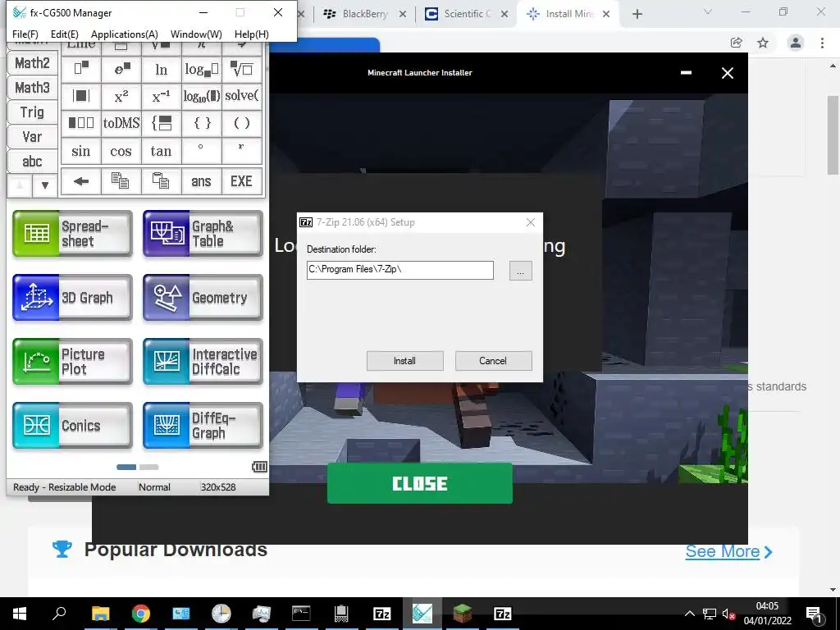The image size is (840, 630).
Task: Insert log base 10 function
Action: pyautogui.click(x=202, y=96)
